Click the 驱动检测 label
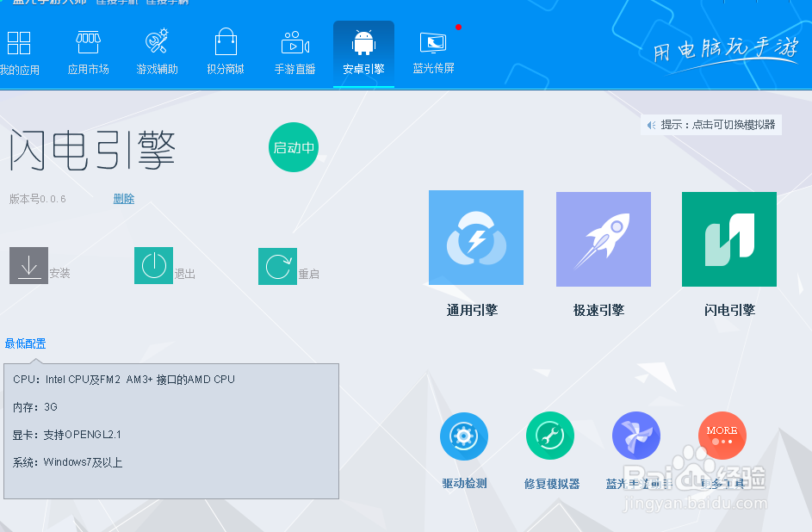 pyautogui.click(x=464, y=483)
